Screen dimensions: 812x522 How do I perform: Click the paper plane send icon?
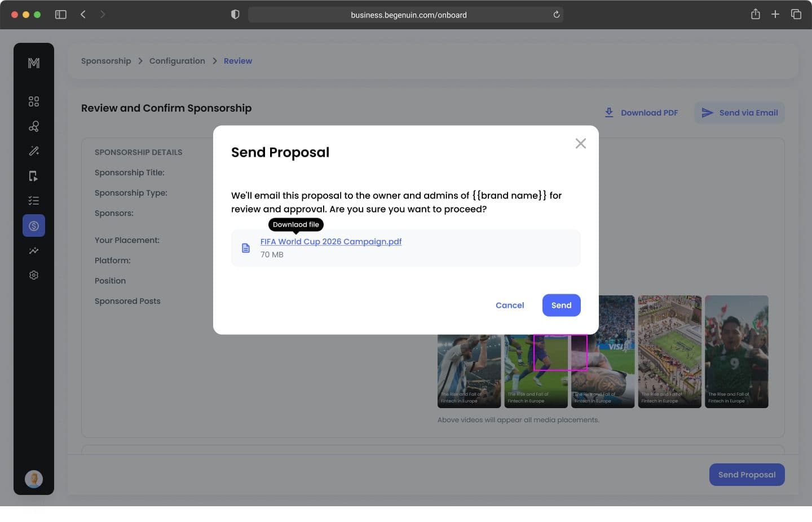[707, 113]
